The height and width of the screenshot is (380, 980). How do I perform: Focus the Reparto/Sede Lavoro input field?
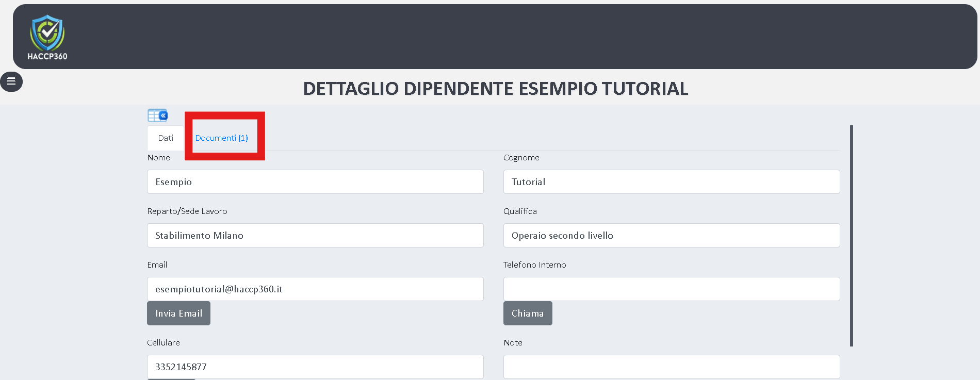[315, 236]
